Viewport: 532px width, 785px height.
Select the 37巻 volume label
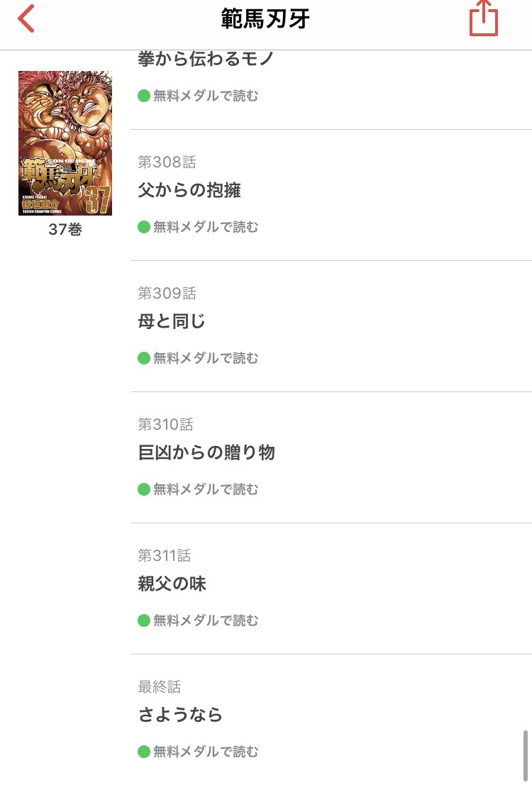[65, 230]
